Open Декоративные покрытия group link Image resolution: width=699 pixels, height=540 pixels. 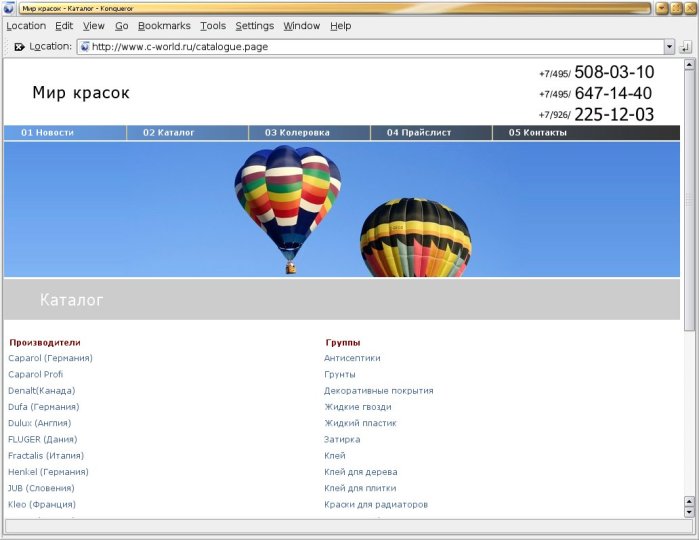(x=378, y=391)
